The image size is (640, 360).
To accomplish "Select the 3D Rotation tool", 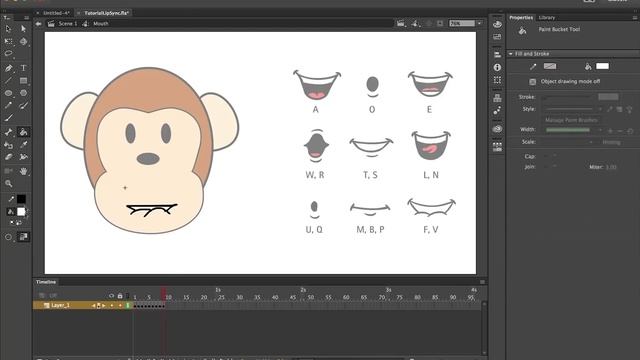I will tap(23, 41).
